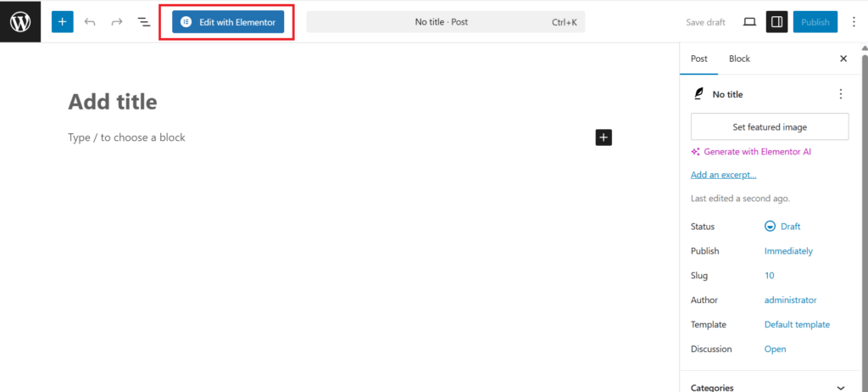Open the Document Overview list icon
Image resolution: width=868 pixels, height=392 pixels.
point(144,22)
